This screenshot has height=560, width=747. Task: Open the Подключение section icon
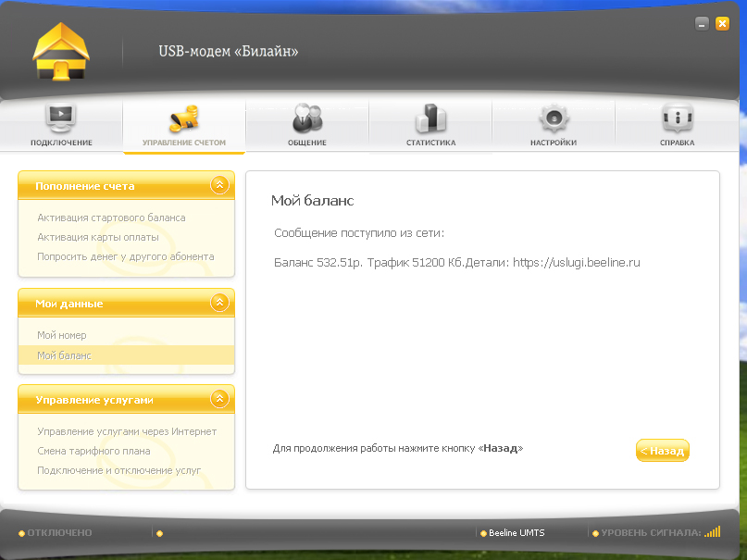(61, 118)
